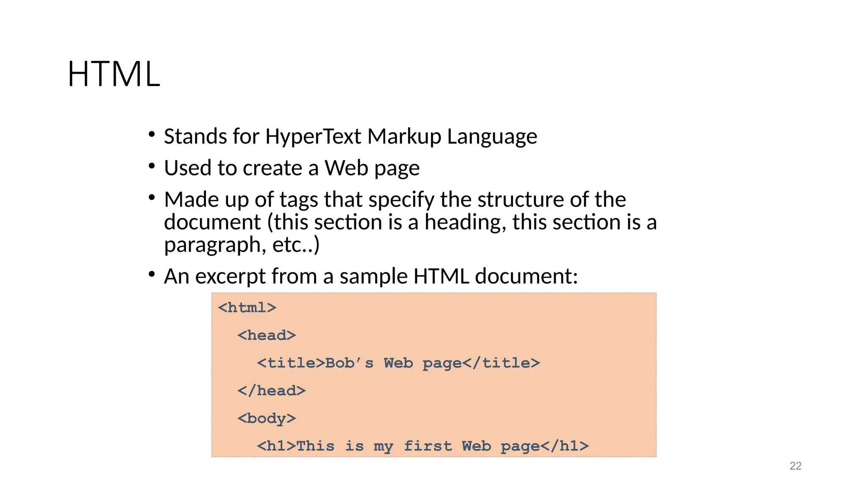The image size is (868, 488).
Task: Click the HTML slide title
Action: tap(114, 74)
